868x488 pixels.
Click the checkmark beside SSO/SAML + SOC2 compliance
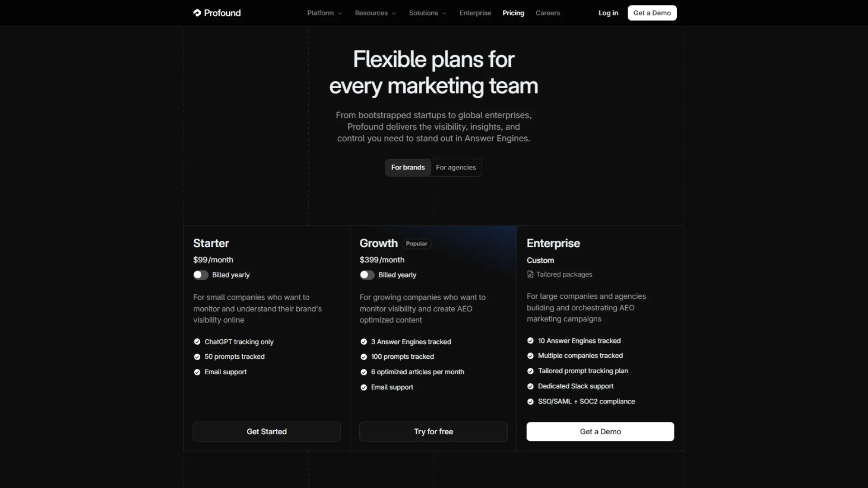(x=530, y=401)
